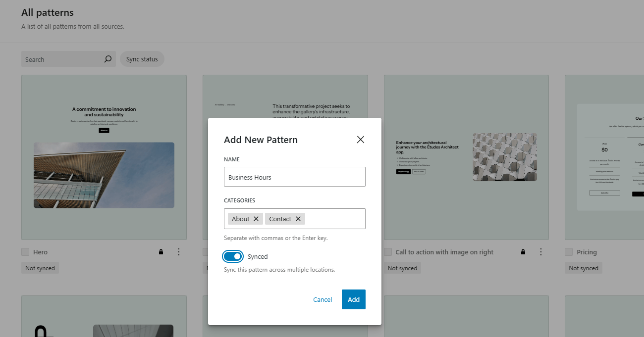The height and width of the screenshot is (337, 644).
Task: Select the Pricing pattern checkbox
Action: pyautogui.click(x=568, y=252)
